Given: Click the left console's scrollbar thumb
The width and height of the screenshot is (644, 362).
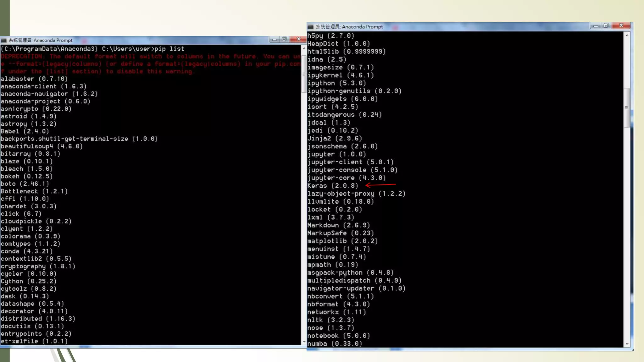Looking at the screenshot, I should pos(304,74).
